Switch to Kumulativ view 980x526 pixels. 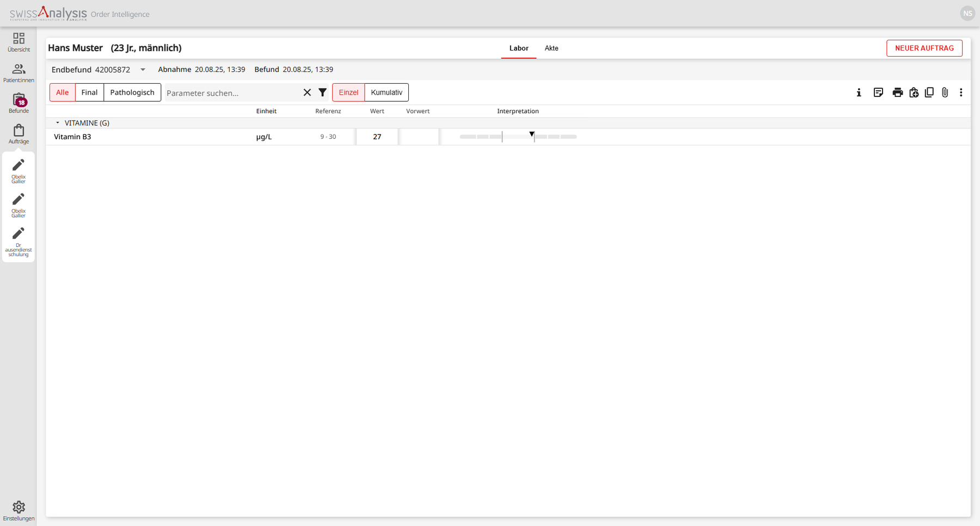(387, 92)
